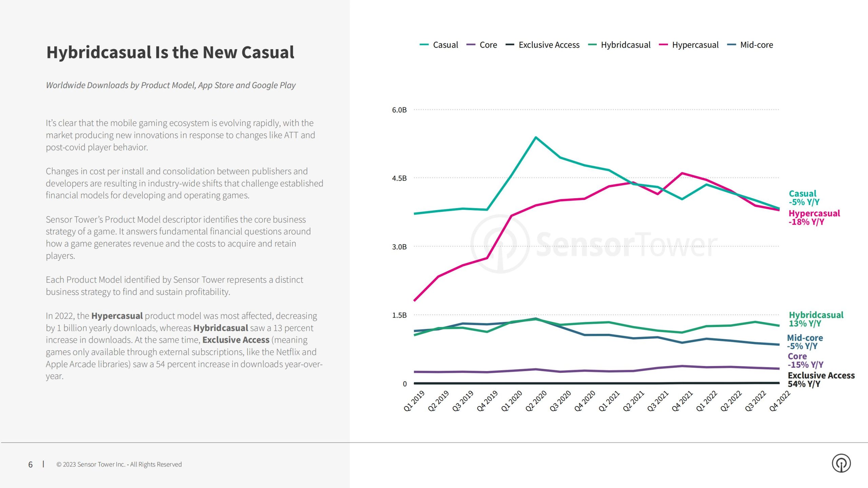Click the Exclusive Access 54% Y/Y label
The image size is (868, 488).
[821, 380]
